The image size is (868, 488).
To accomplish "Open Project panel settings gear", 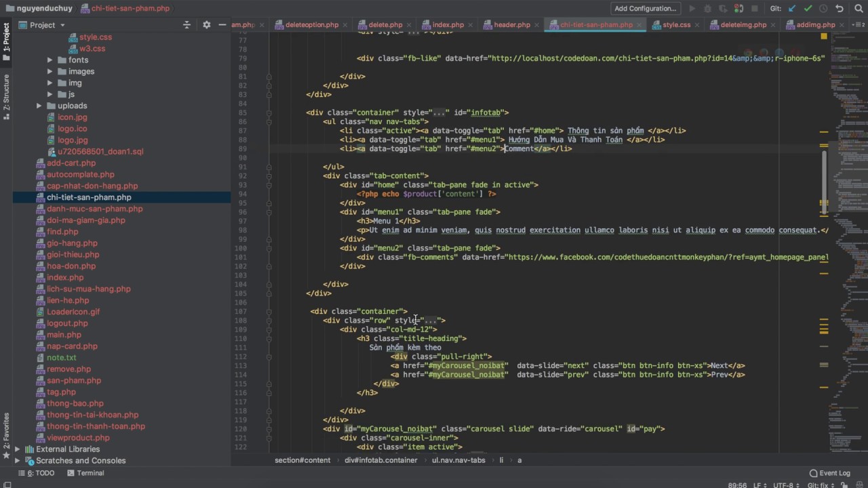I will click(x=207, y=25).
